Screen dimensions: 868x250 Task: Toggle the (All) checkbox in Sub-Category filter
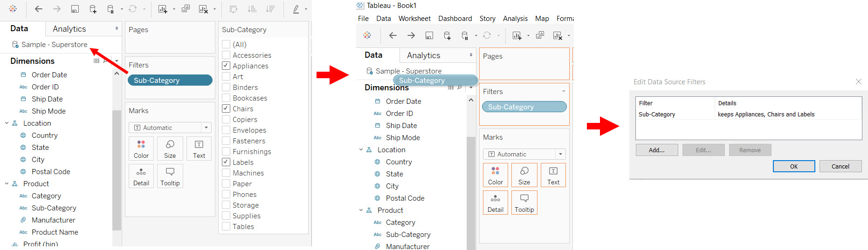(226, 44)
